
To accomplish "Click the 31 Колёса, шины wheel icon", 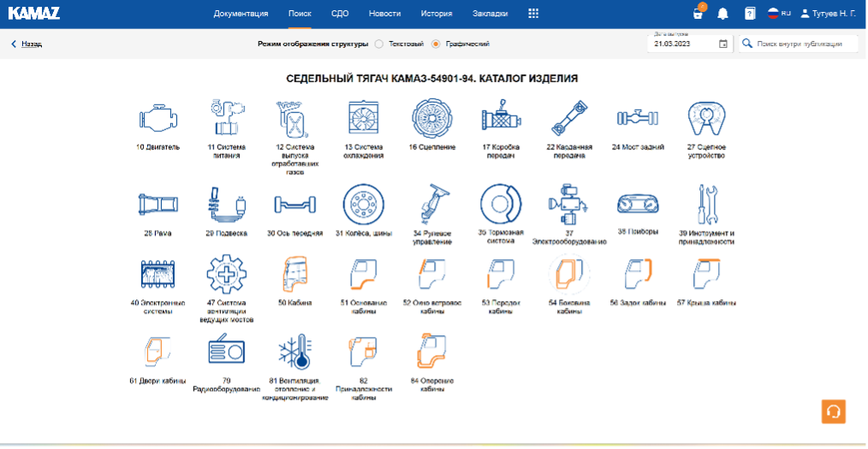I will point(361,205).
